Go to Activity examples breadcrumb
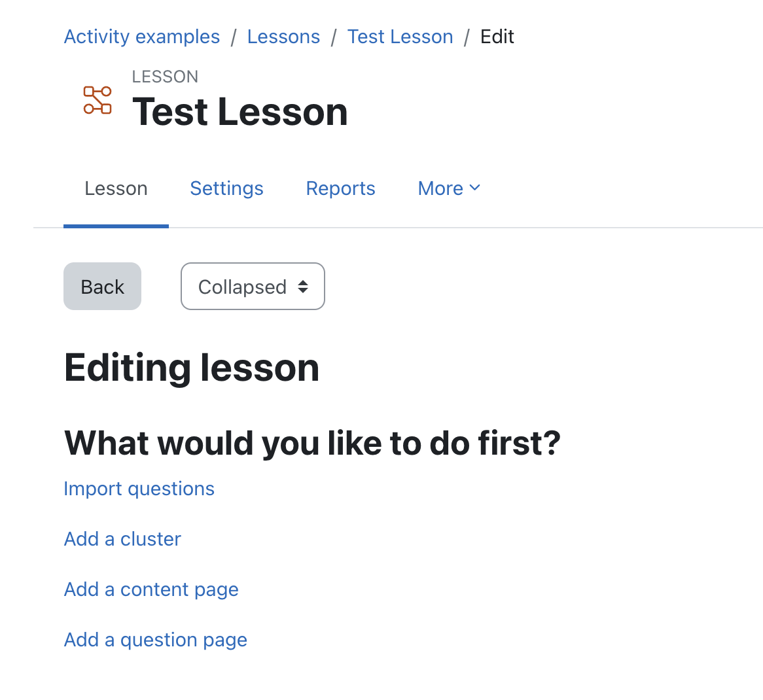Viewport: 763px width, 700px height. (142, 37)
